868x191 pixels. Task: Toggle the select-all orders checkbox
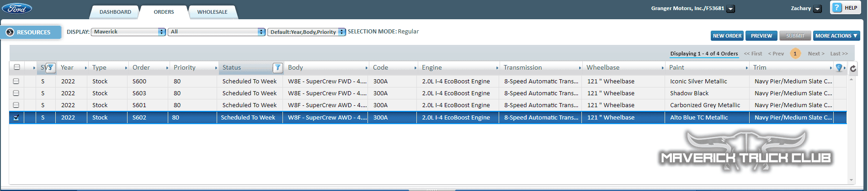point(17,67)
